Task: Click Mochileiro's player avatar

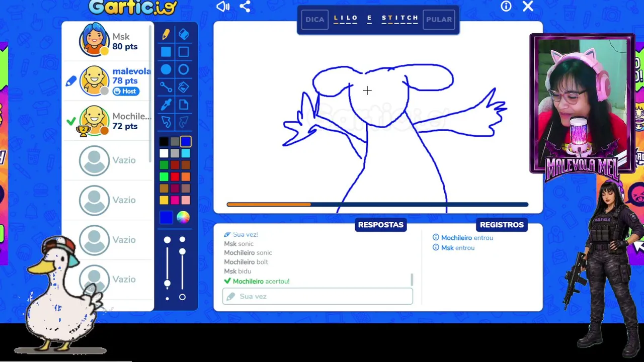Action: 94,121
